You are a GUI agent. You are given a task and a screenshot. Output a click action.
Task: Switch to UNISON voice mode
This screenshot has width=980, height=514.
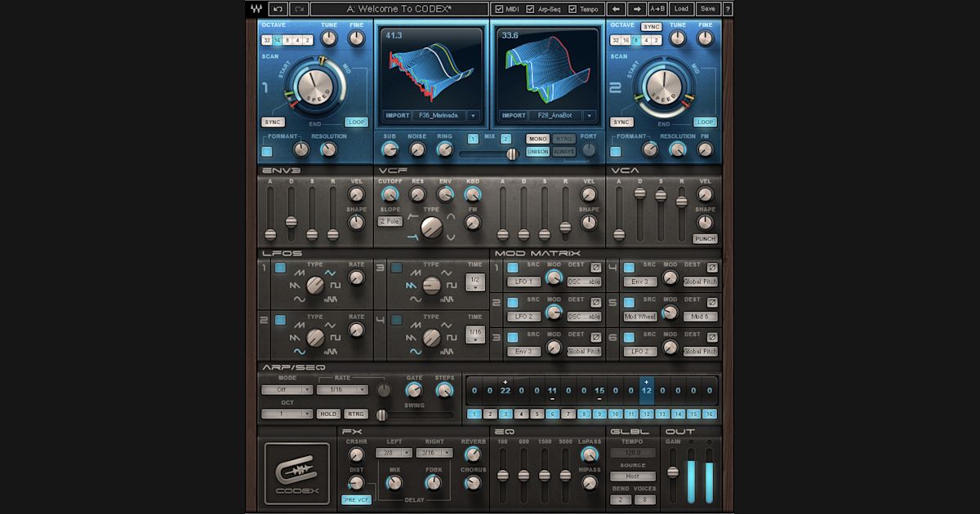(537, 153)
